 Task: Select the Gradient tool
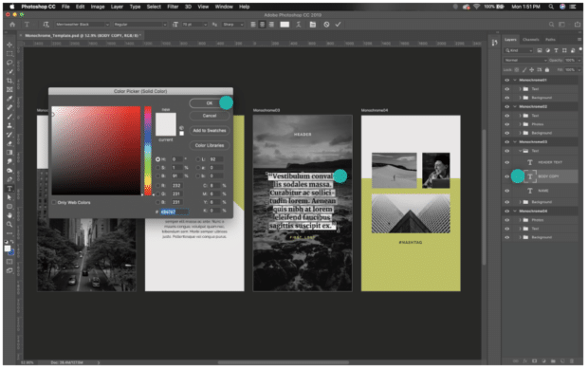[x=9, y=153]
